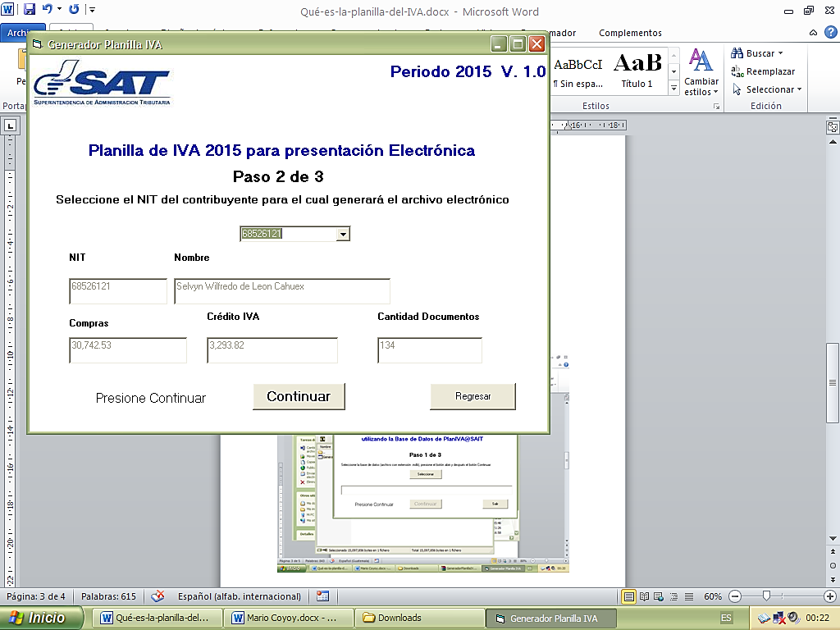Image resolution: width=840 pixels, height=630 pixels.
Task: Open the NIT selection combo box
Action: pyautogui.click(x=345, y=234)
